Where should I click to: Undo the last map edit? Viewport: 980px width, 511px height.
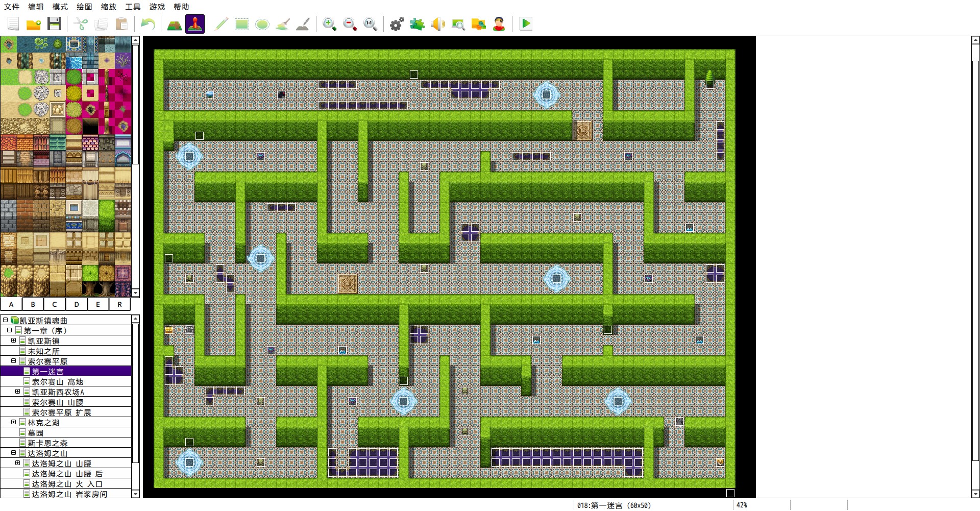pyautogui.click(x=148, y=24)
